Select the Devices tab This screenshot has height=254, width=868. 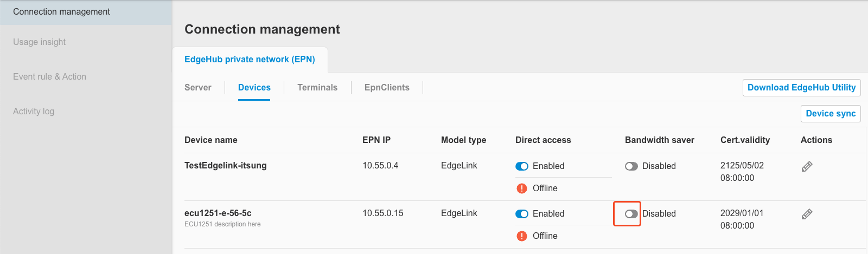pyautogui.click(x=254, y=88)
